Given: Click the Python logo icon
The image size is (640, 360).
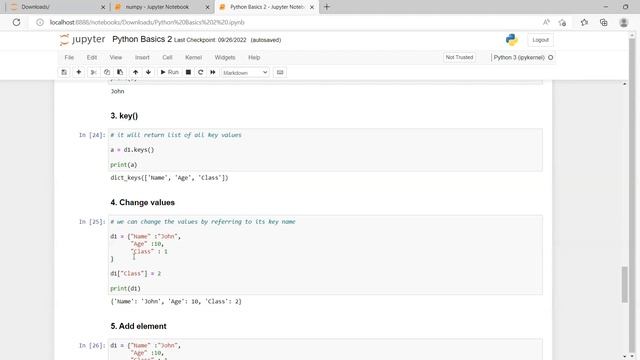Looking at the screenshot, I should (x=511, y=40).
